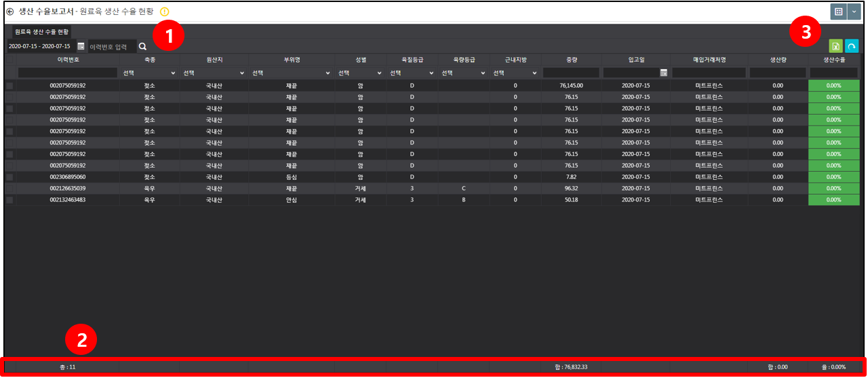Open the 육량등급 filter dropdown
Image resolution: width=868 pixels, height=378 pixels.
pyautogui.click(x=464, y=73)
